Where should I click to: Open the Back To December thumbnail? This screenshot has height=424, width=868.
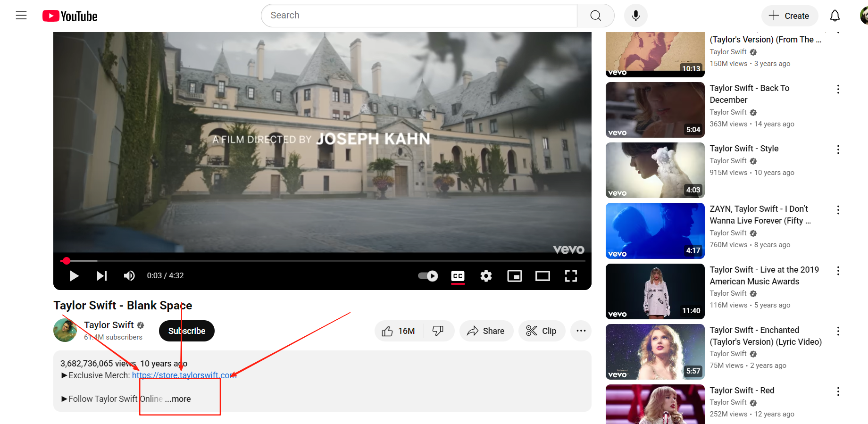click(655, 110)
